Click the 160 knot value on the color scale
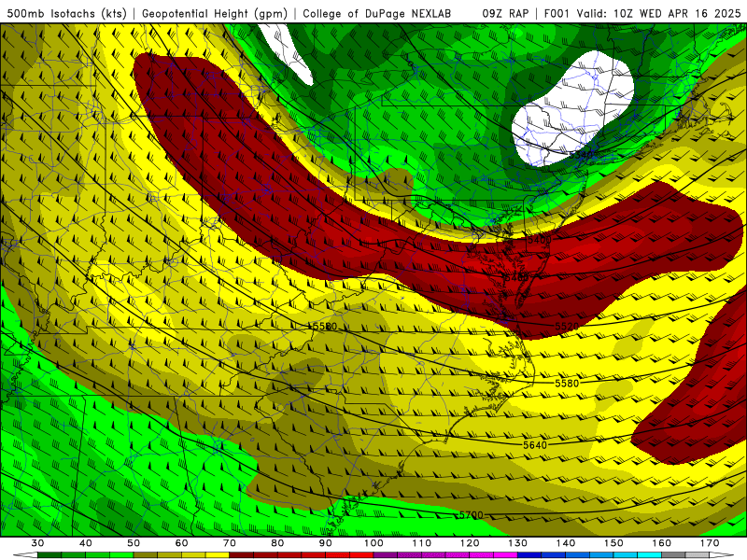Viewport: 747px width, 560px height. click(662, 543)
